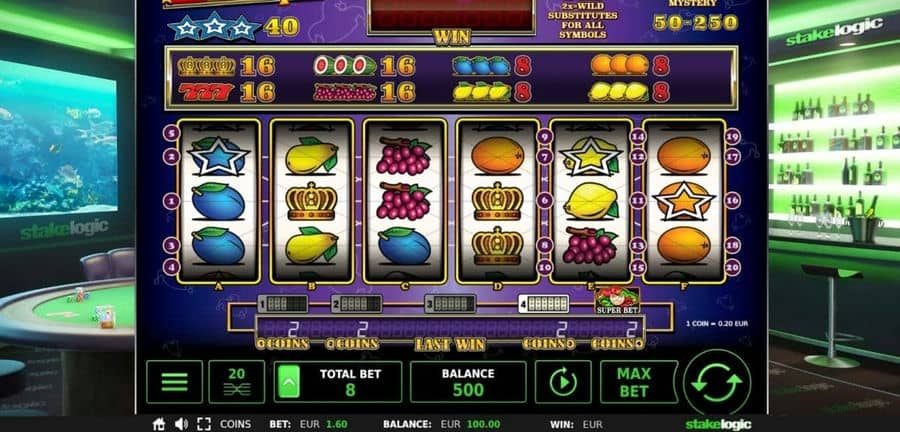Start autoplay with the circular play icon

[563, 382]
